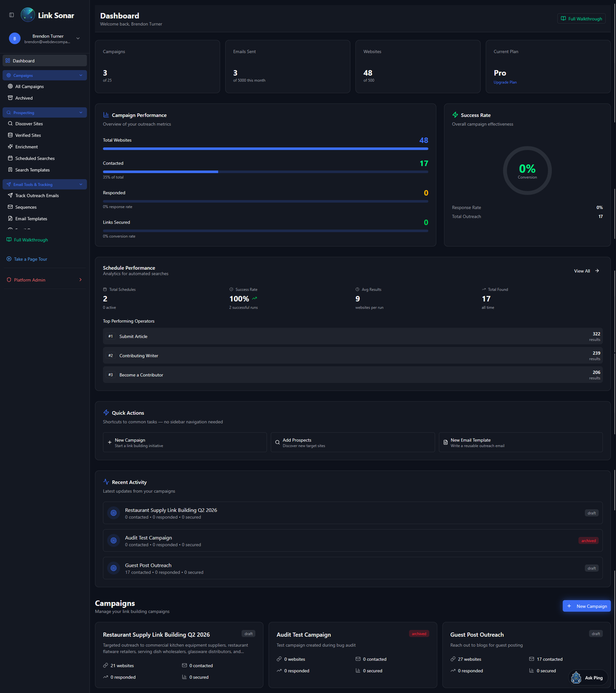
Task: Click the Scheduled Searches calendar icon
Action: coord(10,158)
